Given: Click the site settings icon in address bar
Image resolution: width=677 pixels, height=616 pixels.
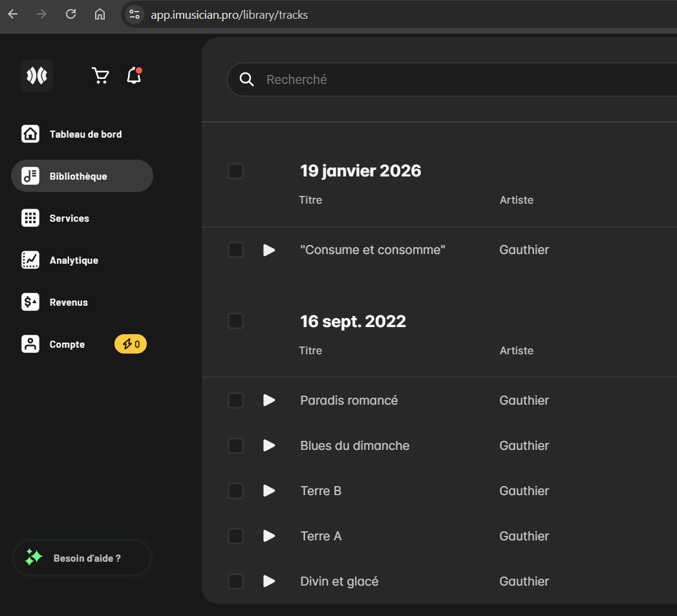Looking at the screenshot, I should click(x=134, y=14).
